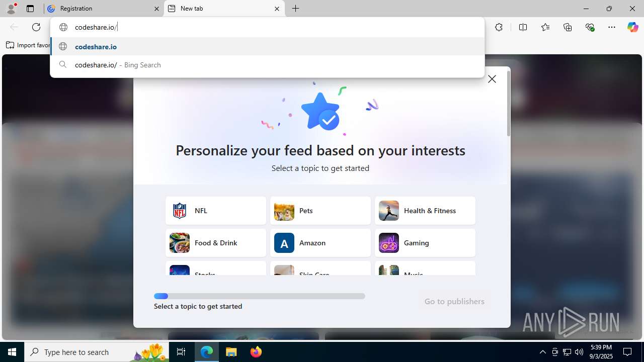This screenshot has height=362, width=644.
Task: Open Settings and more ellipsis menu
Action: [x=612, y=27]
